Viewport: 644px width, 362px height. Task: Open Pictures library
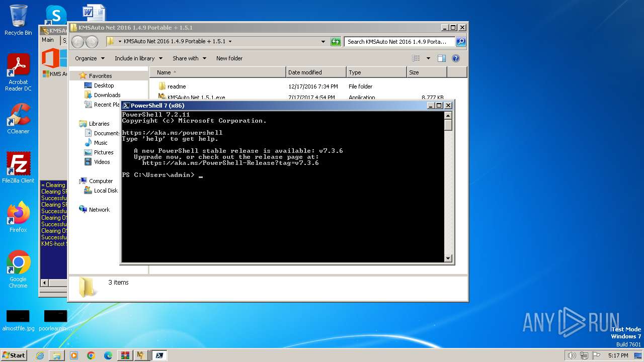[104, 152]
